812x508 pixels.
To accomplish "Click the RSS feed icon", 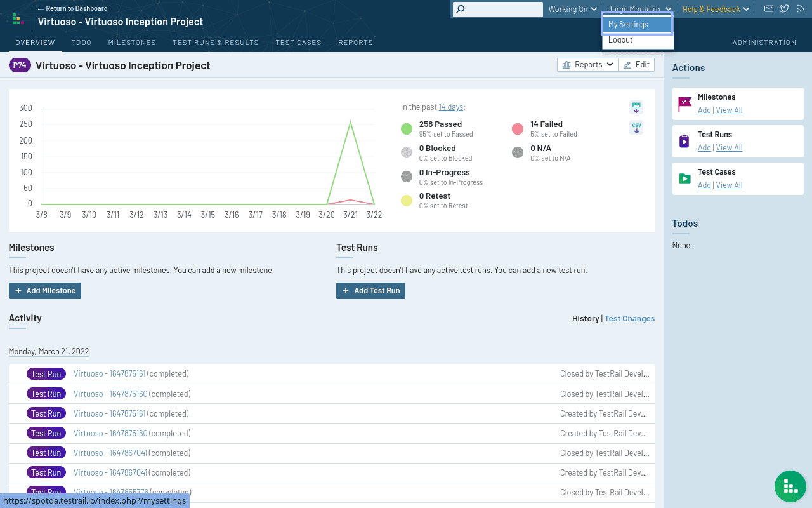I will click(800, 9).
